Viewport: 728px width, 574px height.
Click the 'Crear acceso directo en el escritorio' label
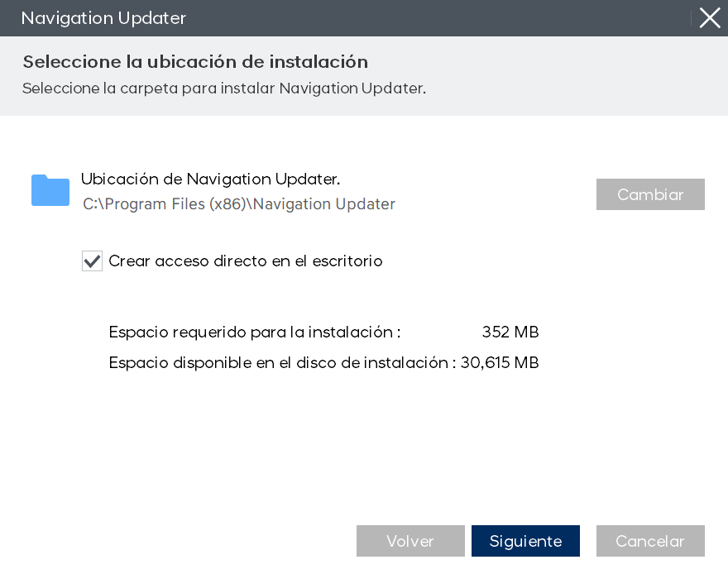[x=246, y=261]
